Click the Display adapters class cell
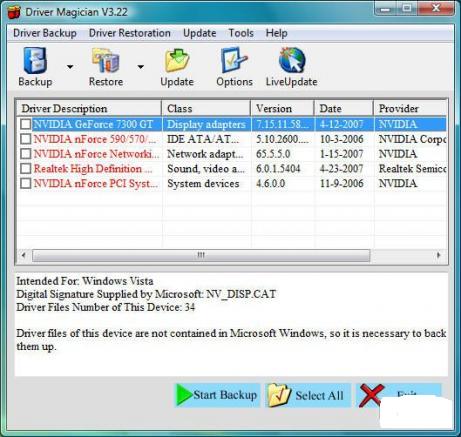The width and height of the screenshot is (461, 437). coord(206,124)
